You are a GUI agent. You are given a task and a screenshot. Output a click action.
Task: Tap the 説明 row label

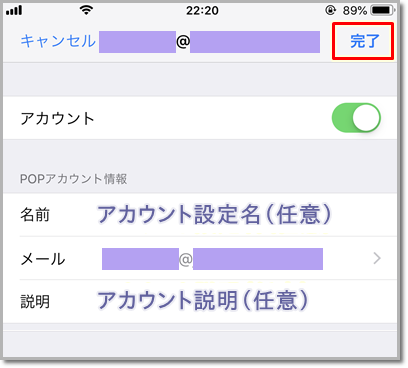click(35, 302)
